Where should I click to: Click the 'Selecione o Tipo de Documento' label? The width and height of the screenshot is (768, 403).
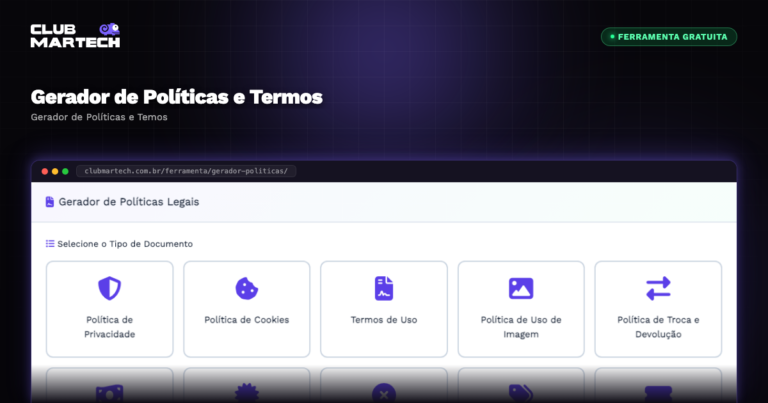click(125, 244)
